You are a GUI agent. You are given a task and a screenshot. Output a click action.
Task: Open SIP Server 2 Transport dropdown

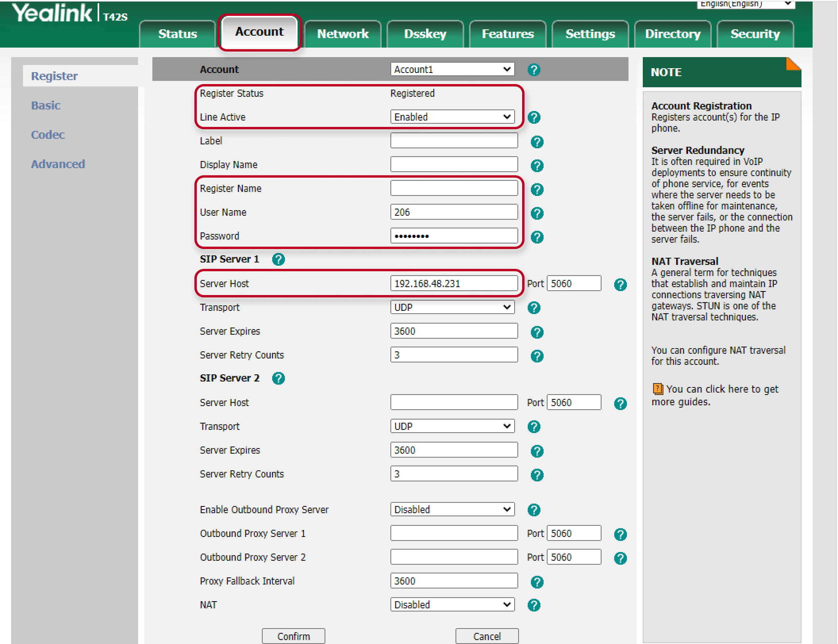(452, 426)
